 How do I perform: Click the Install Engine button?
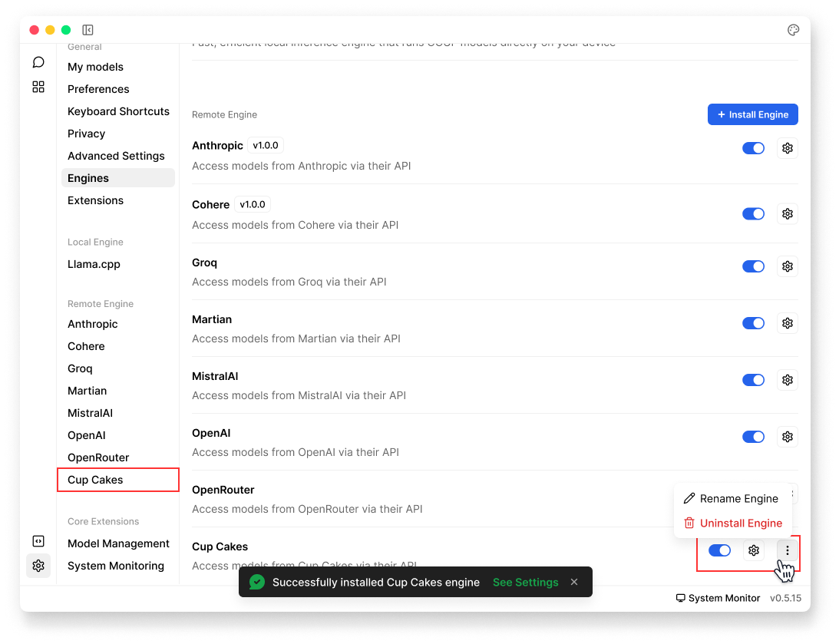click(x=752, y=114)
